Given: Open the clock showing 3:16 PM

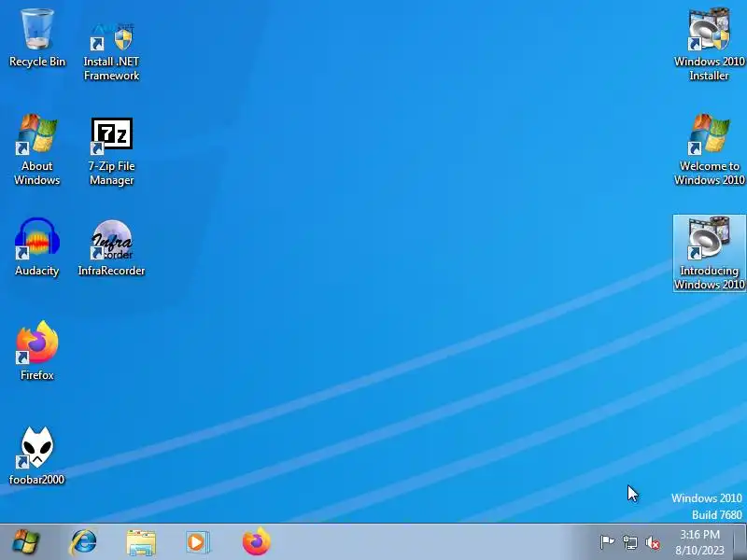Looking at the screenshot, I should 699,542.
